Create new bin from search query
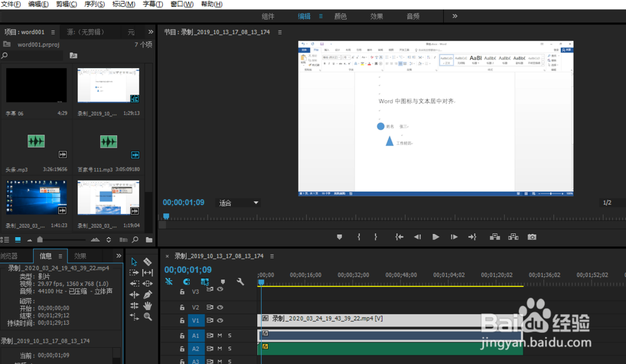 [73, 56]
